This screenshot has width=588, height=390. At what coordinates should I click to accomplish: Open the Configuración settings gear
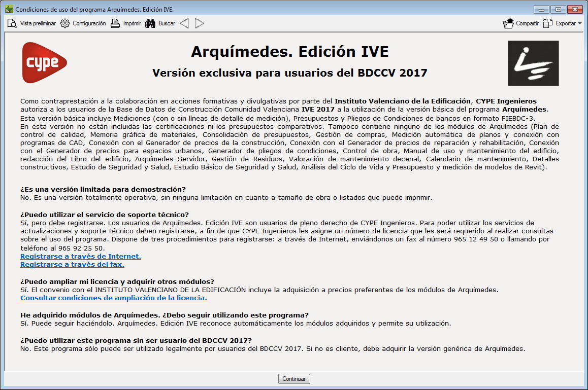[83, 23]
